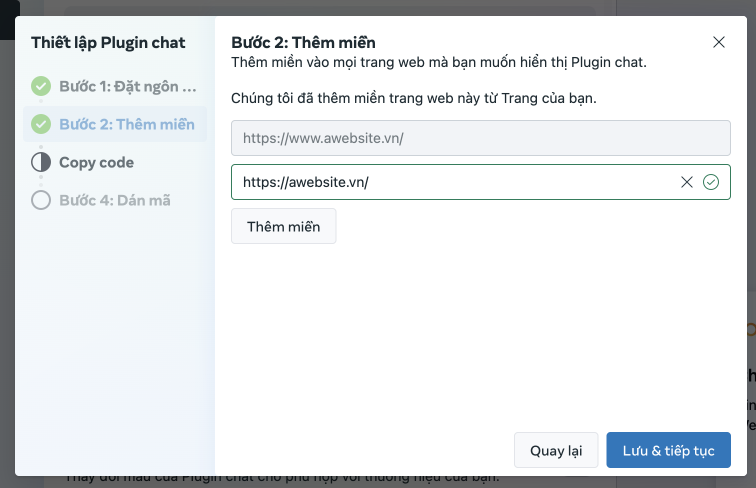Viewport: 756px width, 488px height.
Task: Click the Quay lại button
Action: [556, 450]
